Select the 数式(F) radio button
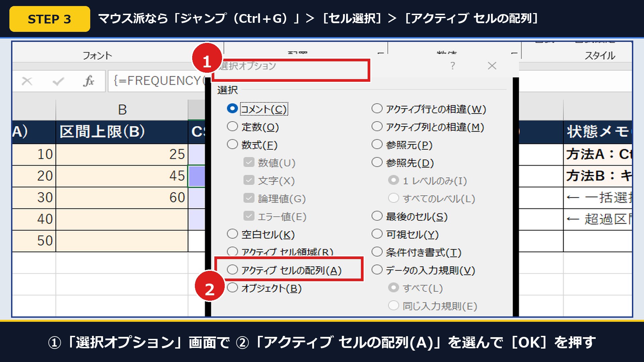This screenshot has width=644, height=362. pos(232,144)
